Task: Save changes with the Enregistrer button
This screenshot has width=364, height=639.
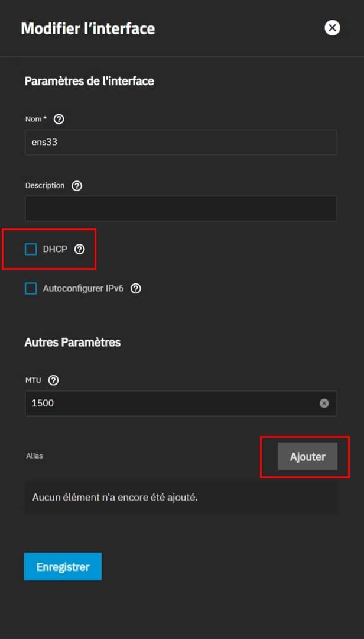Action: coord(63,567)
